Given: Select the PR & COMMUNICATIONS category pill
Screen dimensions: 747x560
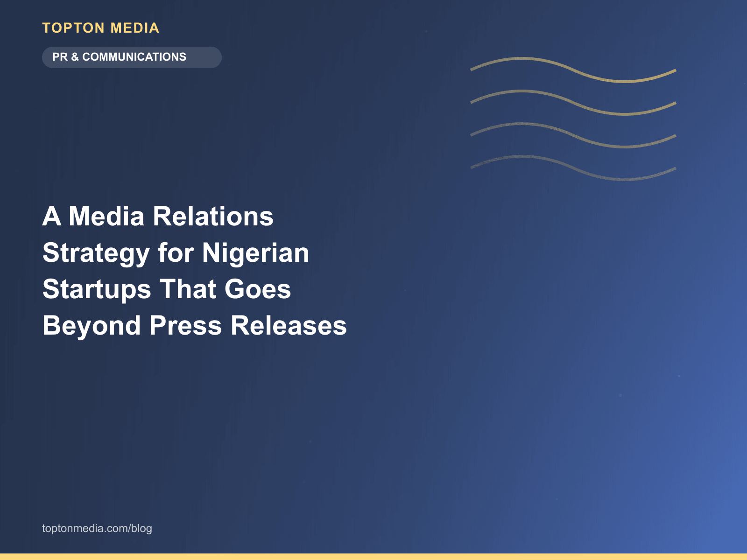Looking at the screenshot, I should 132,57.
